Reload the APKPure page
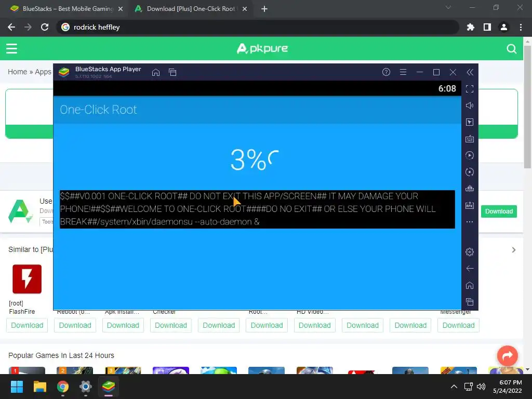This screenshot has height=399, width=532. pyautogui.click(x=45, y=27)
